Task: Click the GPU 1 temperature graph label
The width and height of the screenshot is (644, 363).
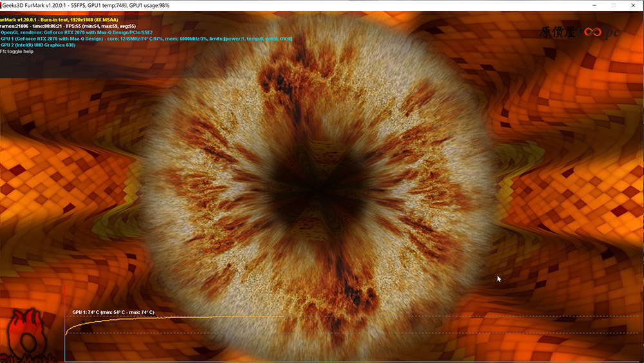Action: (x=113, y=312)
